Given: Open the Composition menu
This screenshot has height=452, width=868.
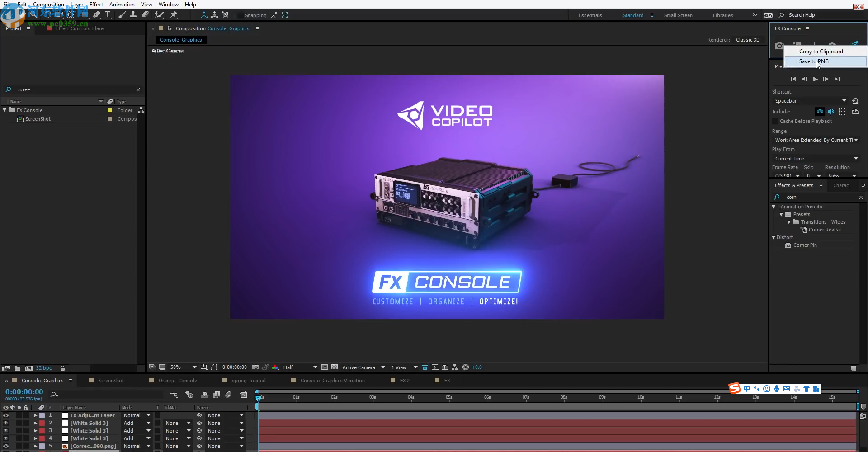Looking at the screenshot, I should (x=48, y=4).
